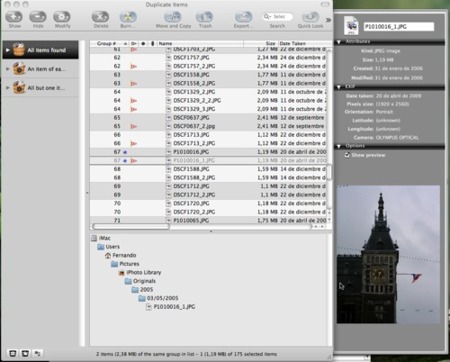
Task: Click the Delete toolbar icon
Action: (100, 17)
